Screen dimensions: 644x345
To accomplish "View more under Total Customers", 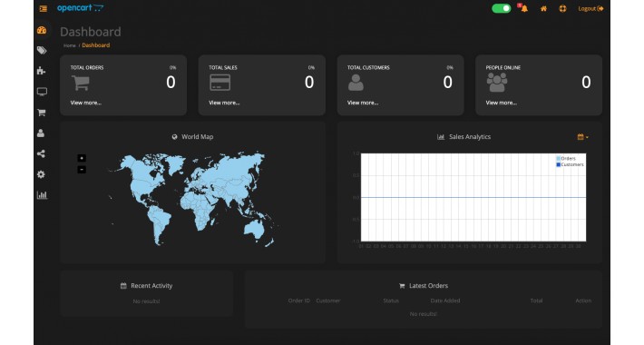I will coord(363,103).
